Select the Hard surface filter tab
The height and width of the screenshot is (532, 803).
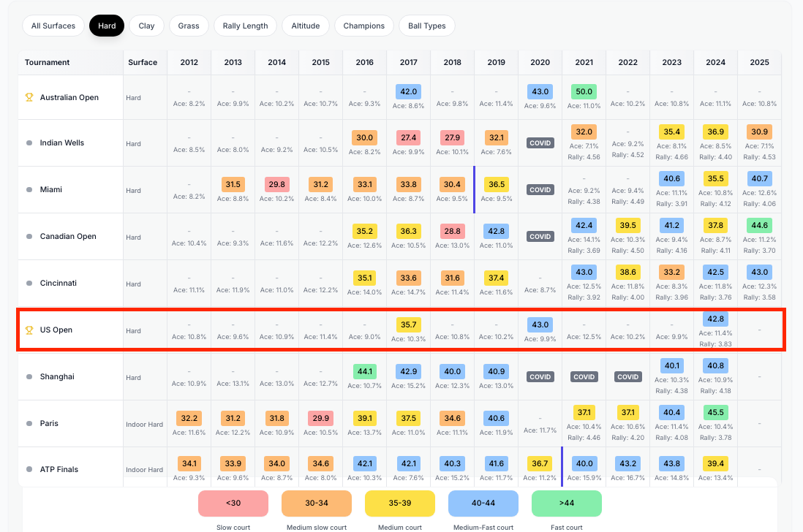coord(107,26)
